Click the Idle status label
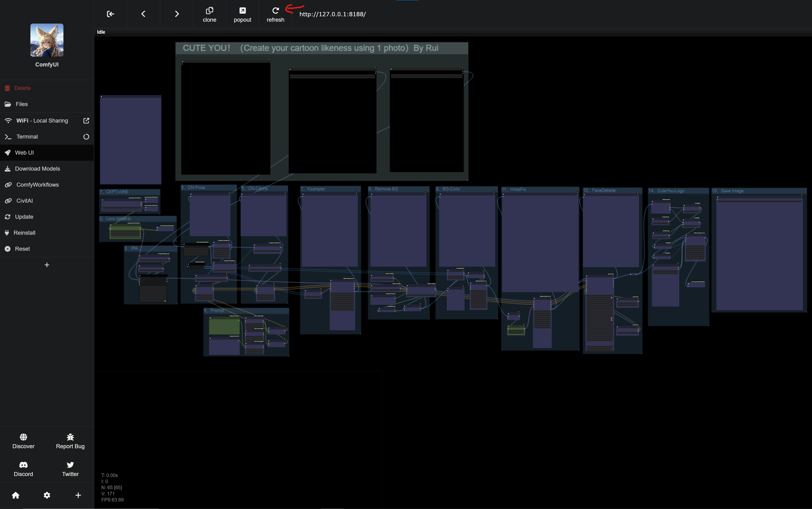This screenshot has height=509, width=812. [101, 32]
